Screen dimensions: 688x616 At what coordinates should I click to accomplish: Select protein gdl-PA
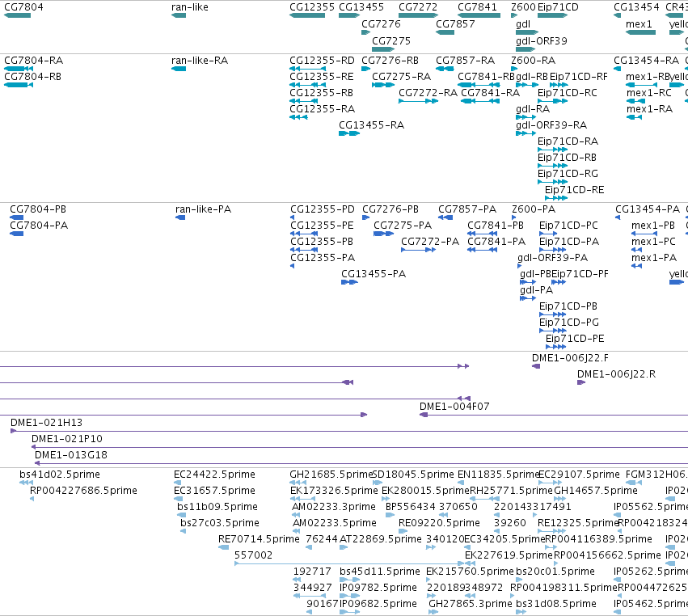click(536, 290)
